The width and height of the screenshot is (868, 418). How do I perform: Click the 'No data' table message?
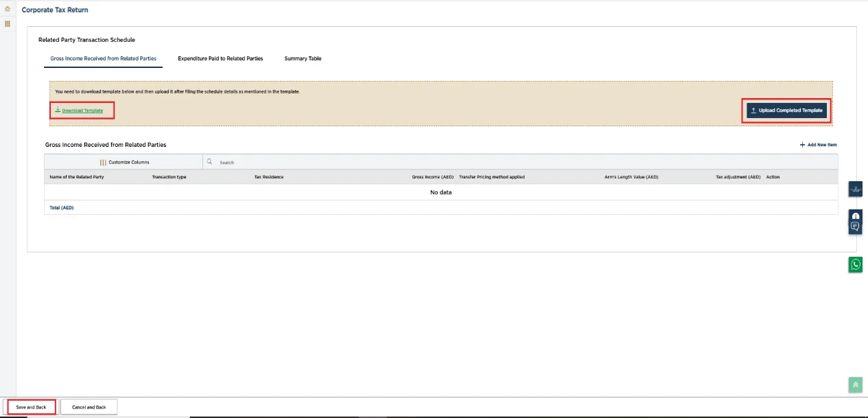click(441, 192)
